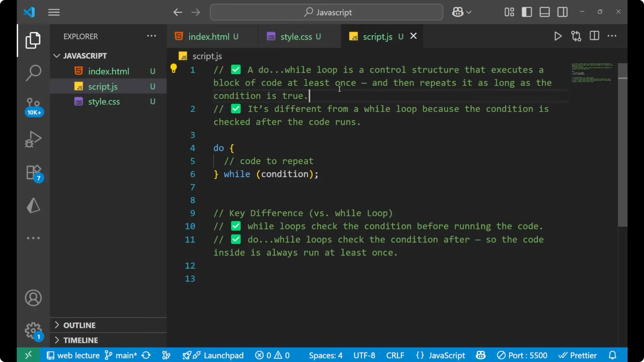Click the notifications bell in the status bar
The height and width of the screenshot is (362, 644).
tap(612, 355)
